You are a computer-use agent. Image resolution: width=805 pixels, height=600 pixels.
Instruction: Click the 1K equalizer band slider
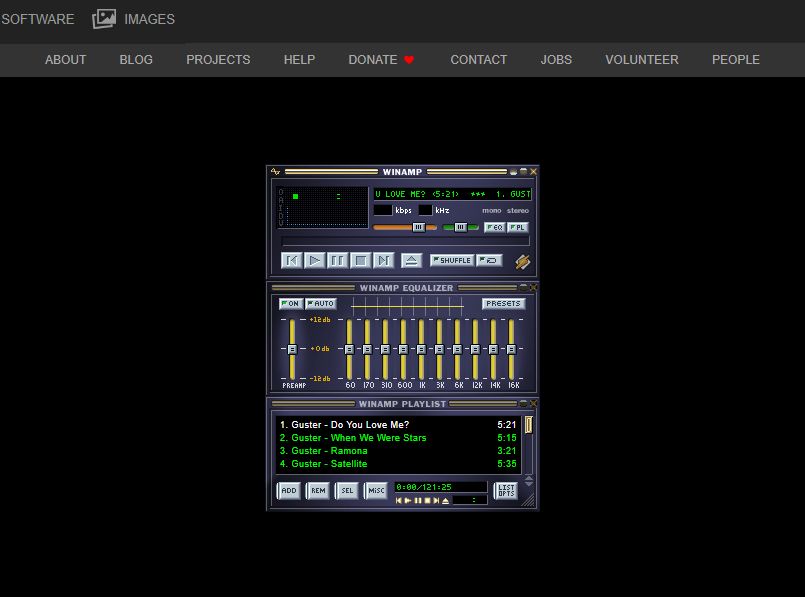(x=421, y=350)
